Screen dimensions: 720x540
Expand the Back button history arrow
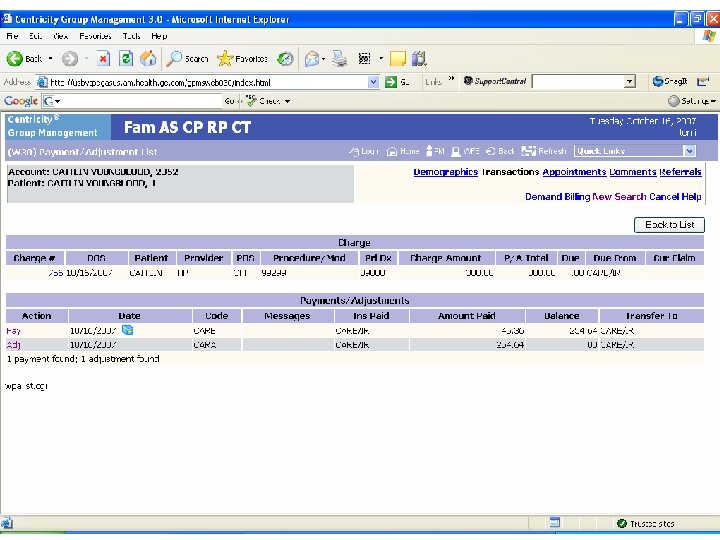coord(51,59)
